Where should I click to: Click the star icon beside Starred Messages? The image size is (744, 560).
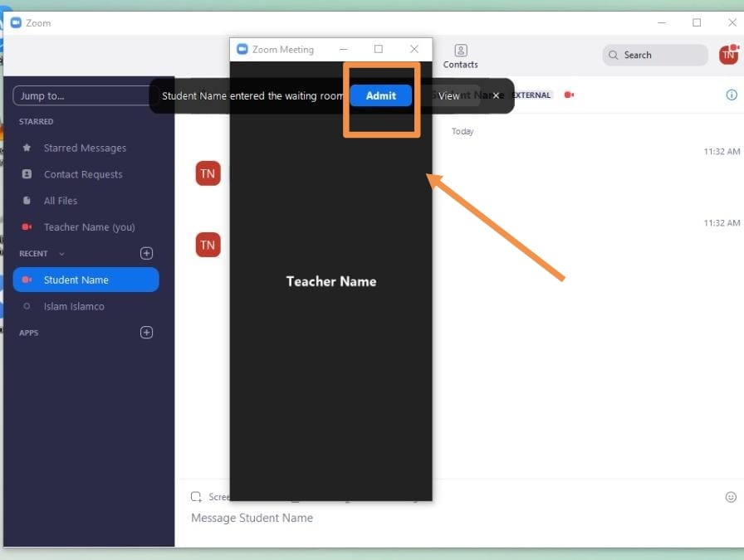click(x=27, y=148)
